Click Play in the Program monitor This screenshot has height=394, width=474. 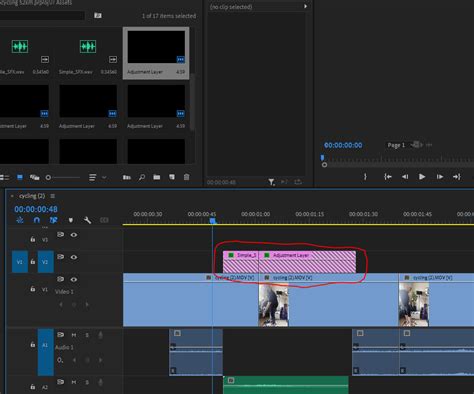[422, 177]
